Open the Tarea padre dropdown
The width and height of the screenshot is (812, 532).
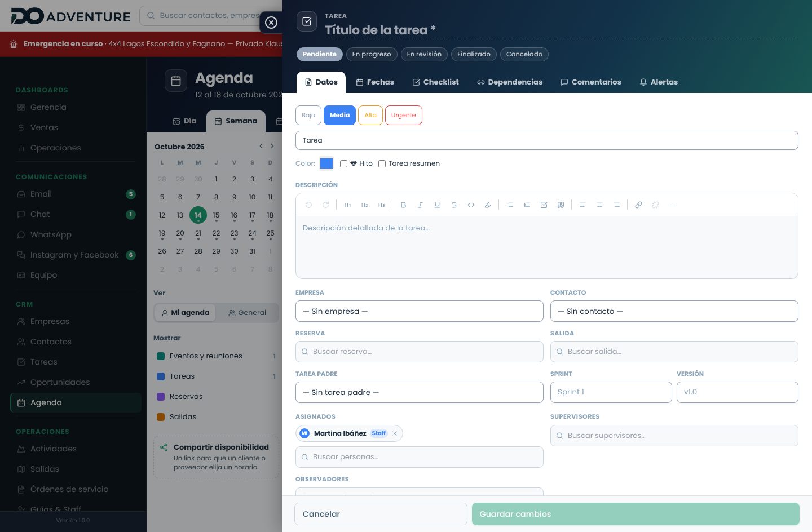(420, 392)
